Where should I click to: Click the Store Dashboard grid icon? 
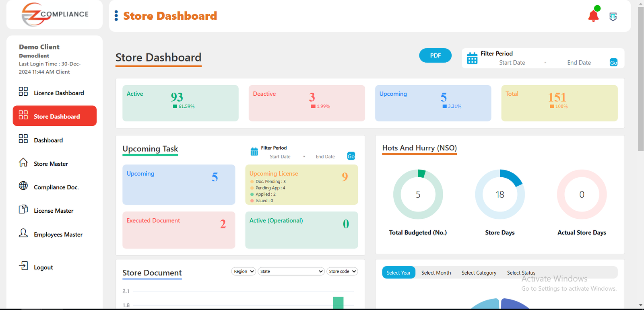[23, 115]
